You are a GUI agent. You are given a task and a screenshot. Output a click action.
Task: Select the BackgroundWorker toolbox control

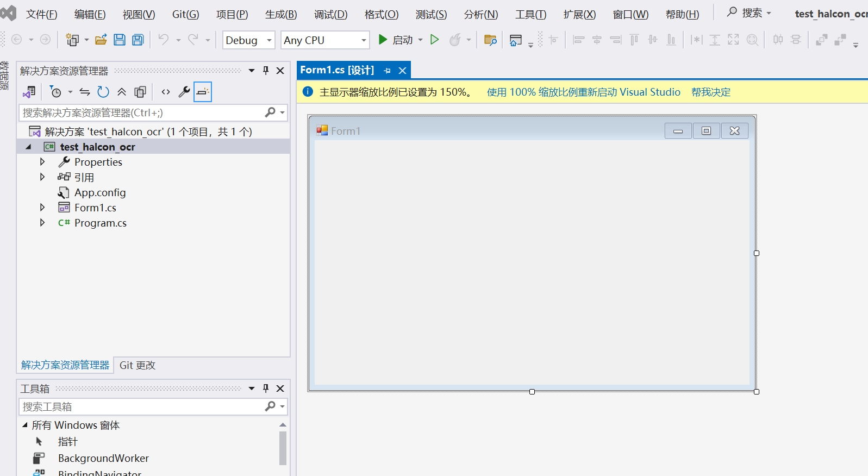(x=103, y=458)
